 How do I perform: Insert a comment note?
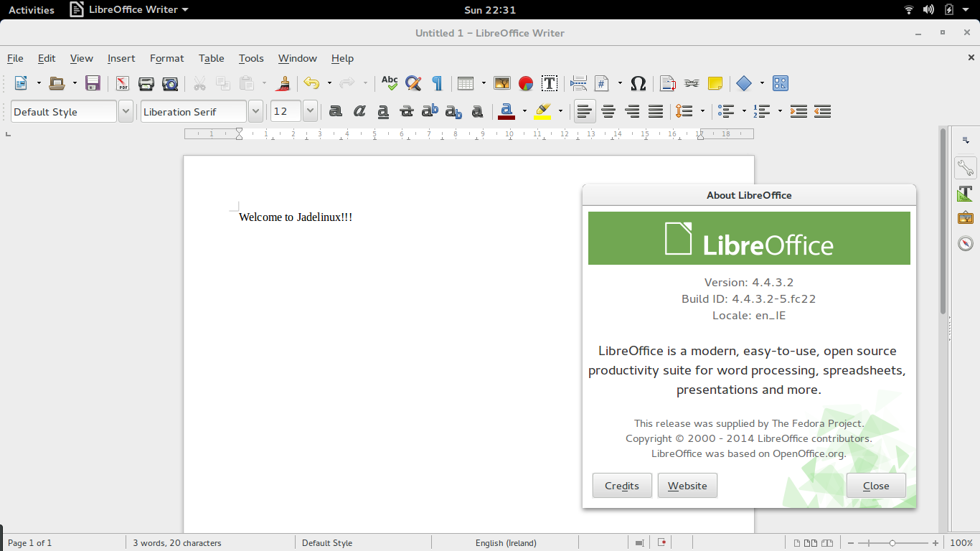(715, 83)
